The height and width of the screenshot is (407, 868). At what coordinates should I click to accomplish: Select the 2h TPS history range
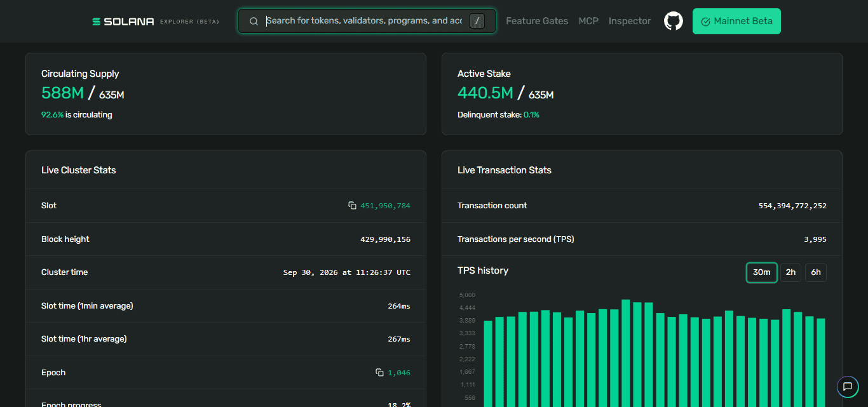point(790,272)
